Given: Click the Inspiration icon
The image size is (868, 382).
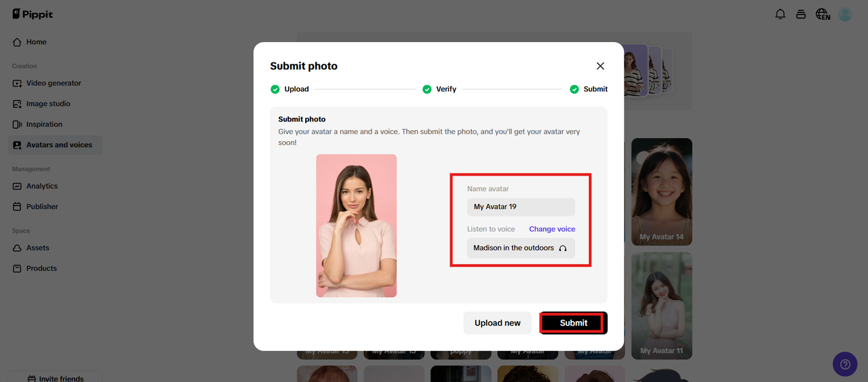Looking at the screenshot, I should [18, 125].
